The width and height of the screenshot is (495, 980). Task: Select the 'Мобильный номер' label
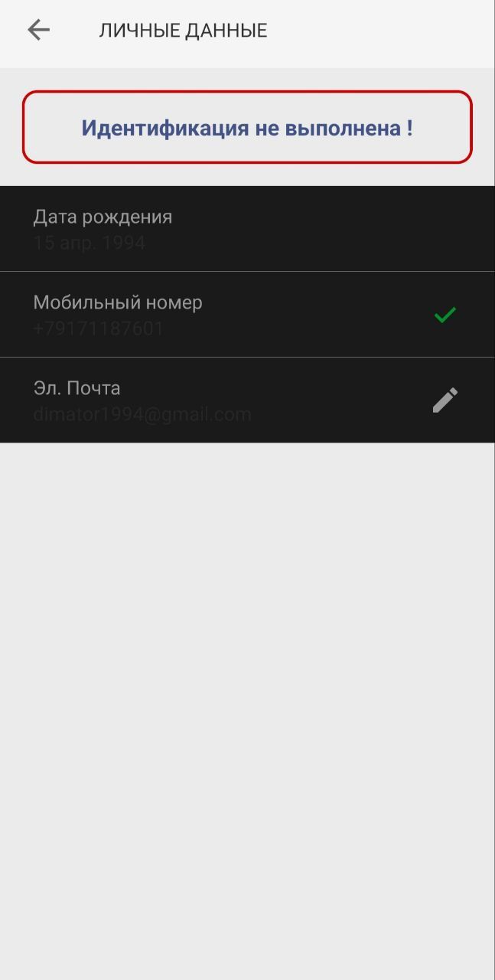(118, 302)
